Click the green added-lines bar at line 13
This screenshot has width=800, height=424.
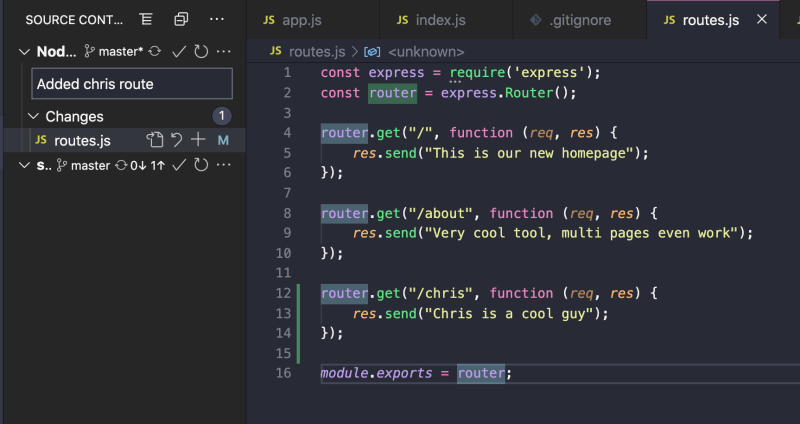pos(298,313)
